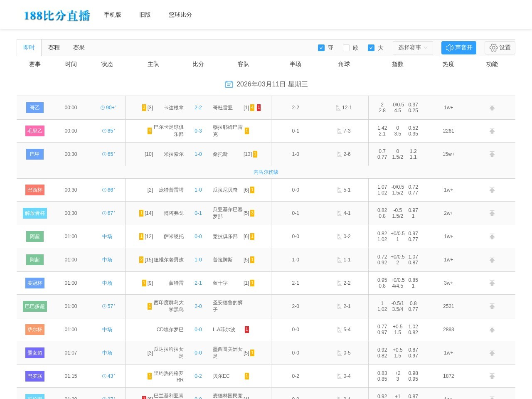Image resolution: width=532 pixels, height=399 pixels.
Task: Click the speaker icon to toggle sound
Action: tap(450, 47)
